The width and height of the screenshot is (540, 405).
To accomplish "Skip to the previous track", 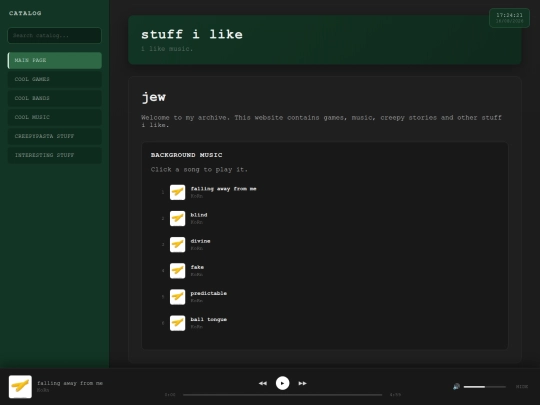I will tap(263, 383).
